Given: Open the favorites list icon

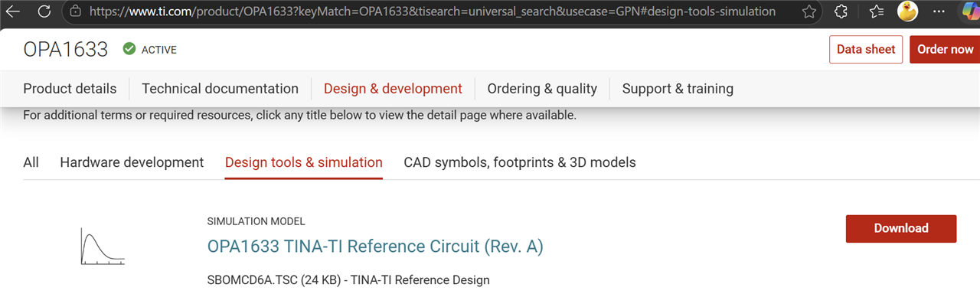Looking at the screenshot, I should click(877, 11).
